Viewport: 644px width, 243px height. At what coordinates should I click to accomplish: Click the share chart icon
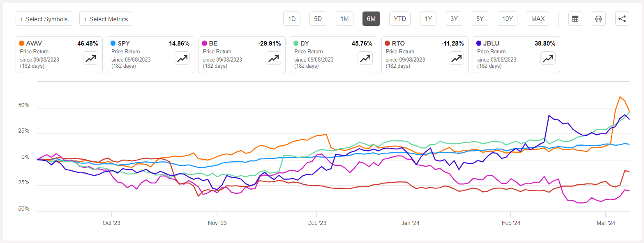pos(622,19)
